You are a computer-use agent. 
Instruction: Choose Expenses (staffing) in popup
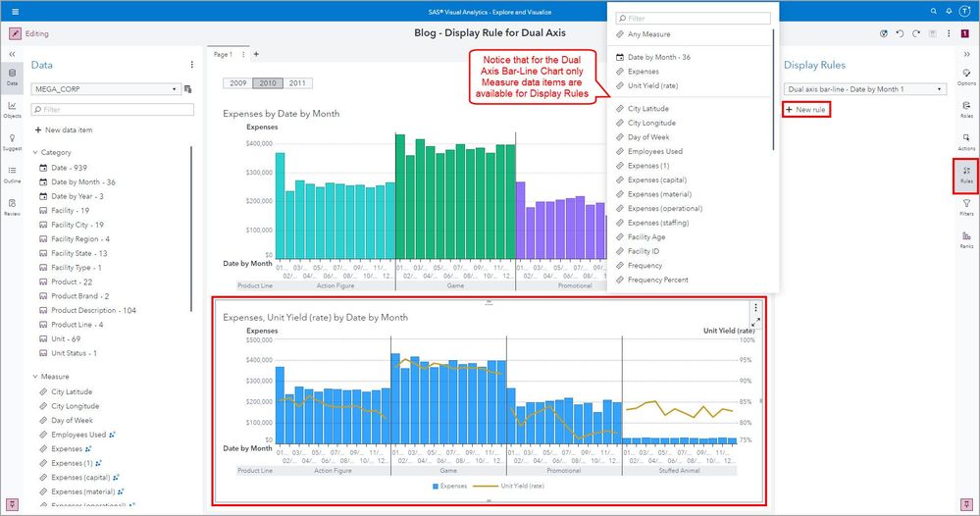652,223
